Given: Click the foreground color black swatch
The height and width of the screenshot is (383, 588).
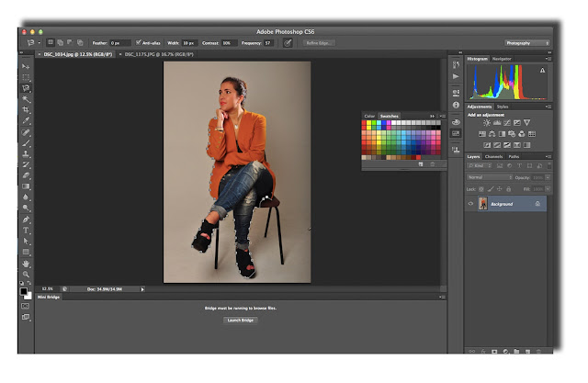Looking at the screenshot, I should click(x=24, y=291).
